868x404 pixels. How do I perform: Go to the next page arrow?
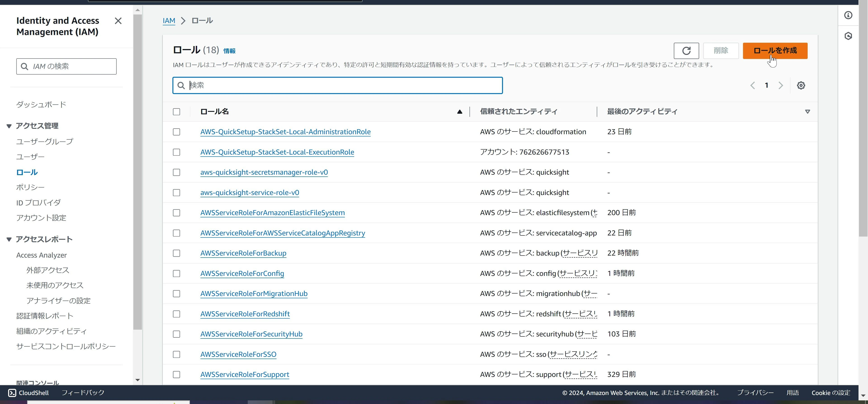tap(781, 85)
